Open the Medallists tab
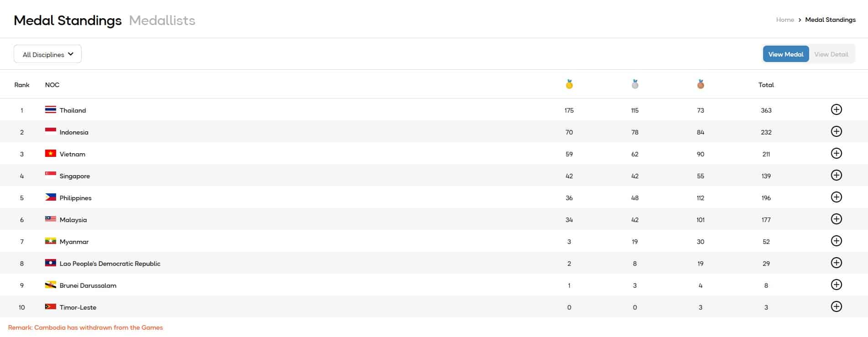 (162, 21)
